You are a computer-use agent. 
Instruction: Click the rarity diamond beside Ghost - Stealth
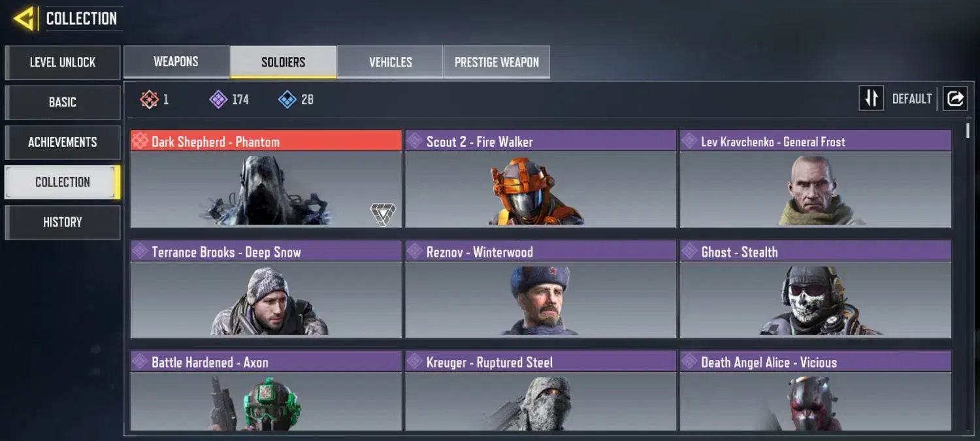coord(690,252)
